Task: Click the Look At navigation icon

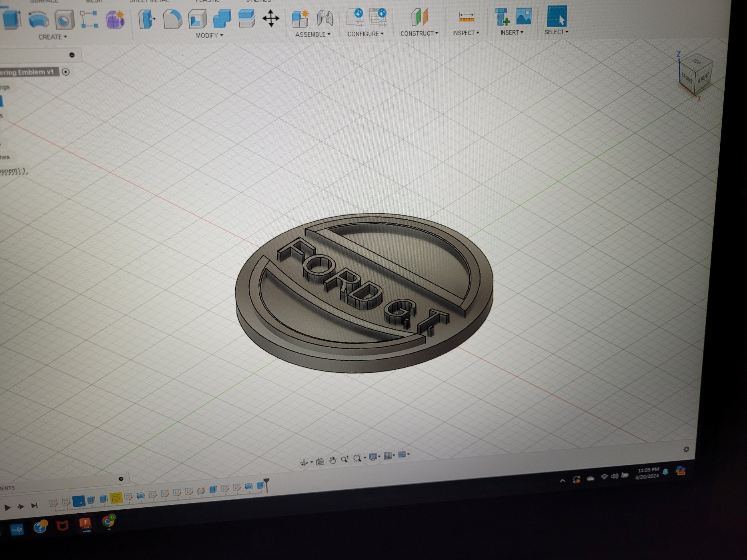Action: 320,462
